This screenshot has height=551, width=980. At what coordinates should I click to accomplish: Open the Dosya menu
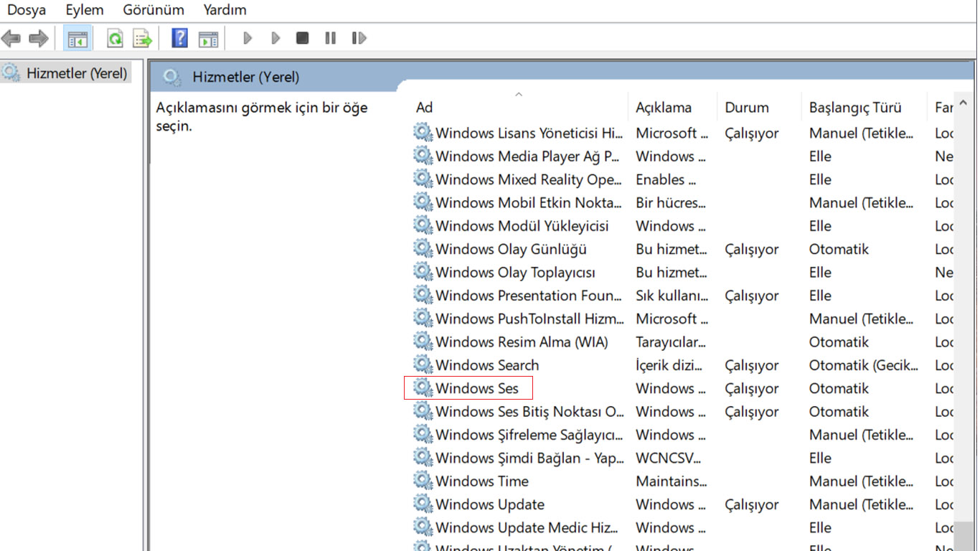[x=27, y=10]
